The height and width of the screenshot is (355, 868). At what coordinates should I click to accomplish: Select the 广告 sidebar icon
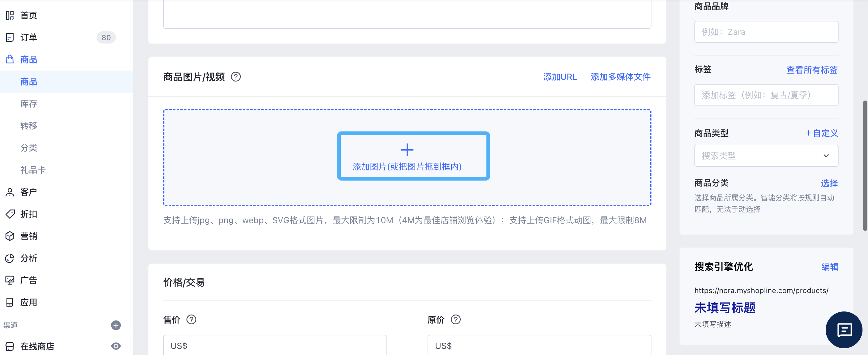pyautogui.click(x=10, y=280)
